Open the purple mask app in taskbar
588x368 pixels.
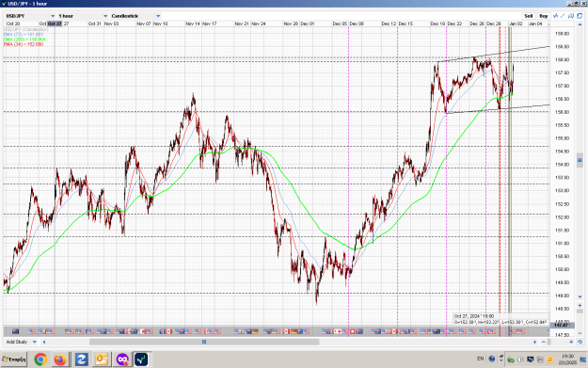122,360
